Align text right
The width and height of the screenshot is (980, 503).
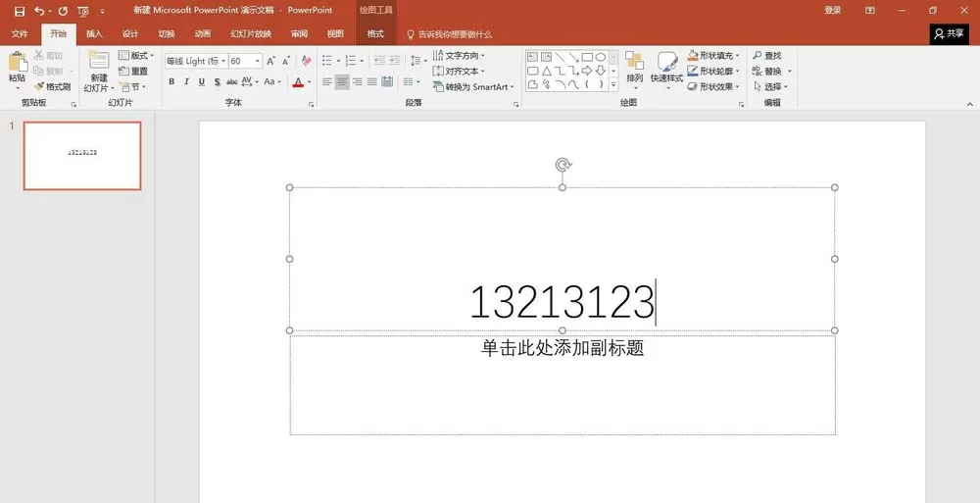357,82
